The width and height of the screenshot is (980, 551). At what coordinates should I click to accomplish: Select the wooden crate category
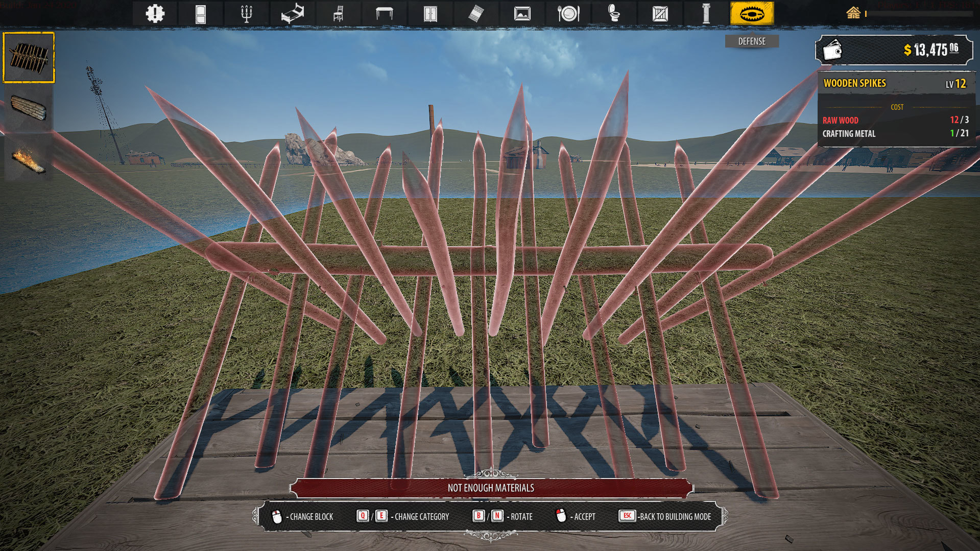[x=660, y=13]
